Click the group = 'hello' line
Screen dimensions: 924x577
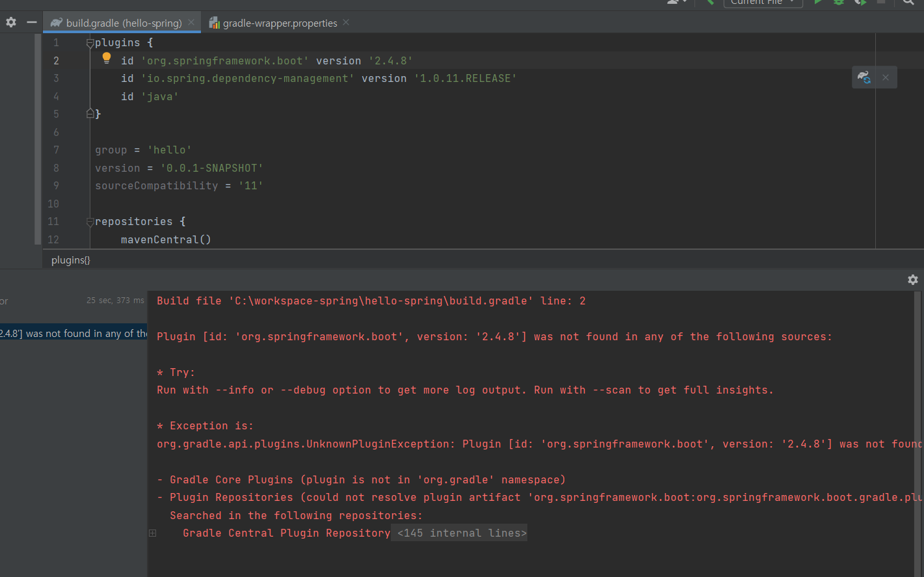tap(144, 150)
